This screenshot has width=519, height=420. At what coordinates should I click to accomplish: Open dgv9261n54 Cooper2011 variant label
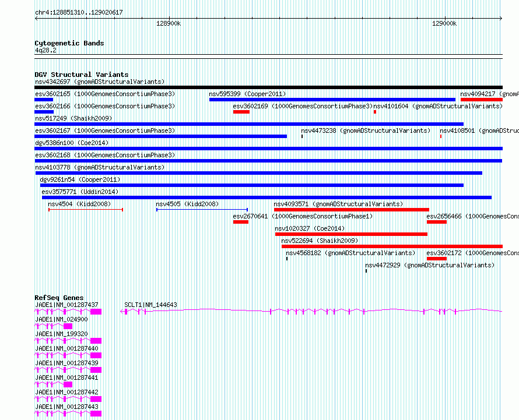click(80, 179)
